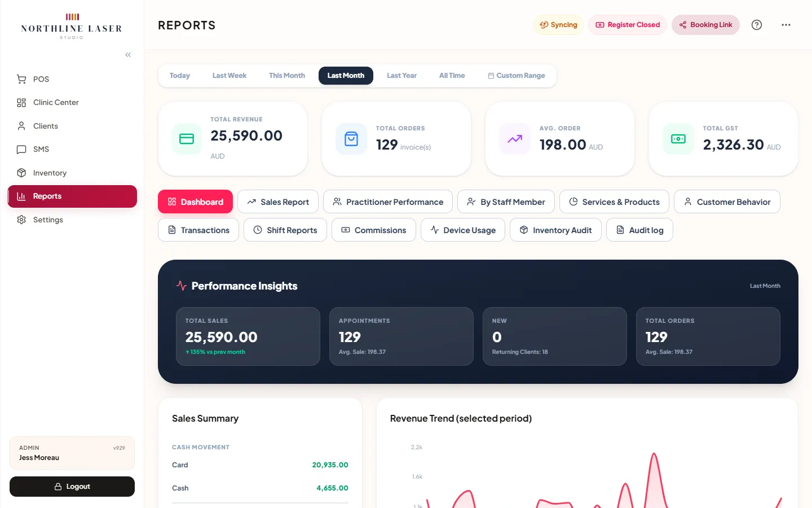Open the Commissions report
Viewport: 812px width, 508px height.
pos(374,230)
